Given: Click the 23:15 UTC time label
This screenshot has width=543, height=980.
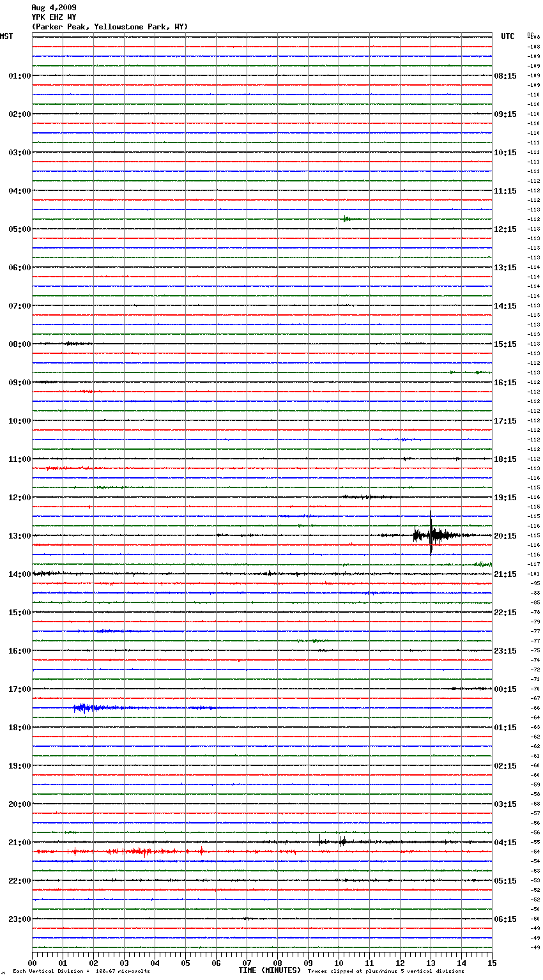Looking at the screenshot, I should click(505, 651).
